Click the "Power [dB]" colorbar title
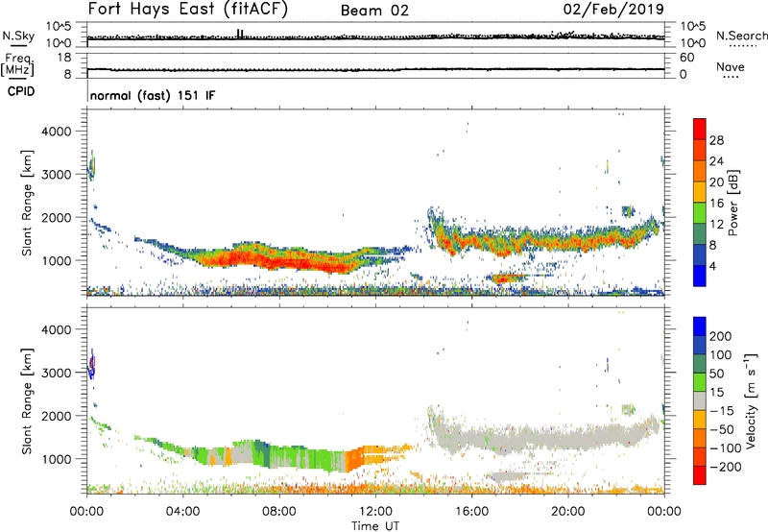 point(733,203)
